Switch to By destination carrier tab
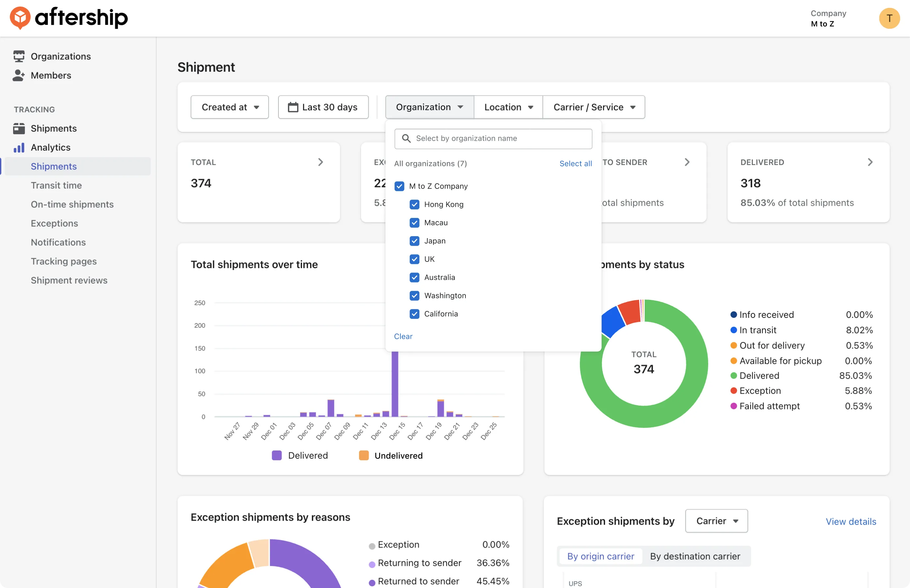 click(x=695, y=556)
